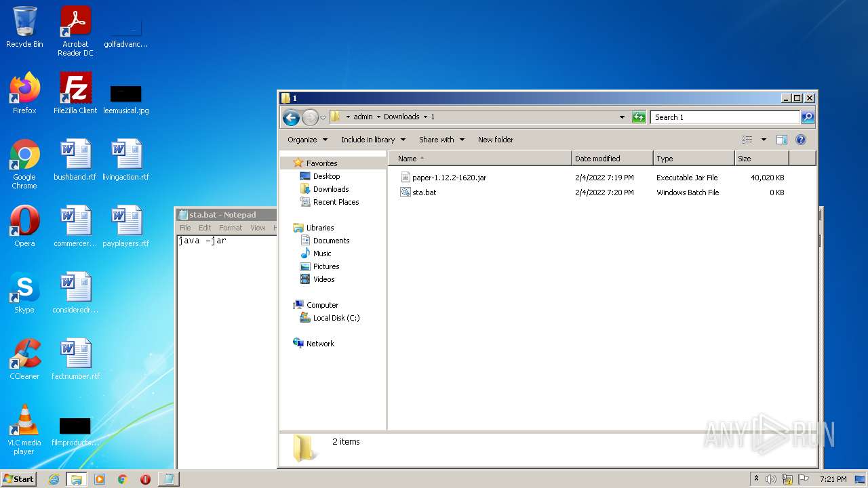Select the Google Chrome desktop icon
This screenshot has width=868, height=488.
pos(24,164)
